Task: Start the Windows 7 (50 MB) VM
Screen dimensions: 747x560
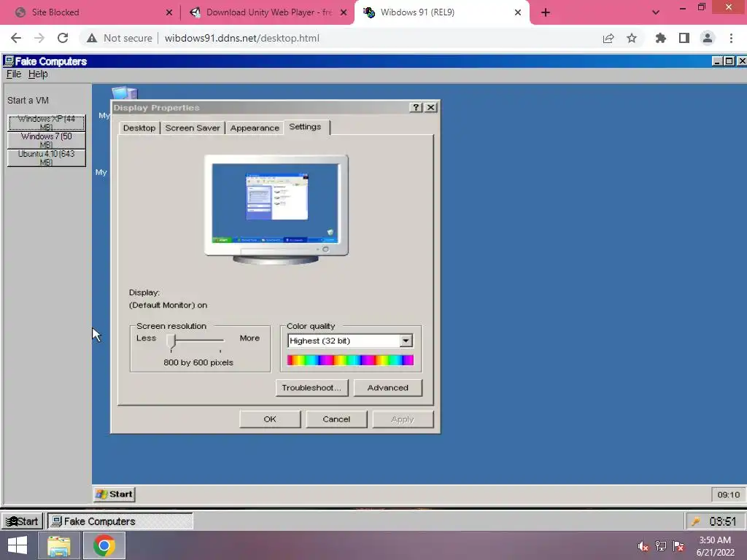Action: pyautogui.click(x=46, y=141)
